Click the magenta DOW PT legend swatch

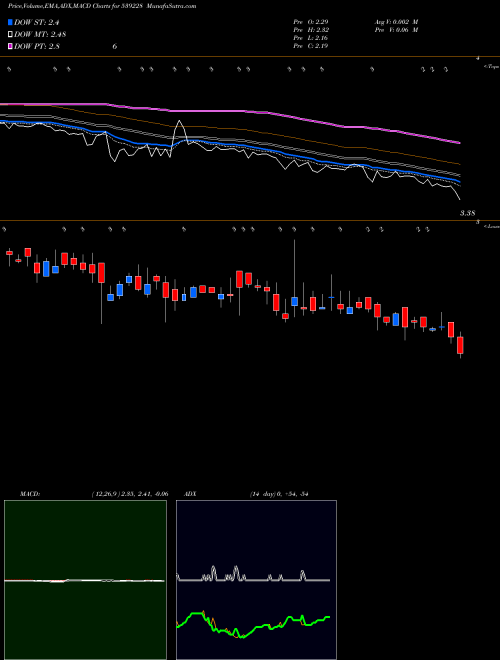10,46
